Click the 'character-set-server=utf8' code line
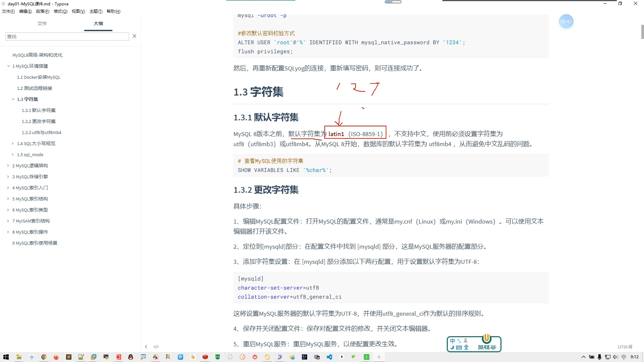 (278, 288)
